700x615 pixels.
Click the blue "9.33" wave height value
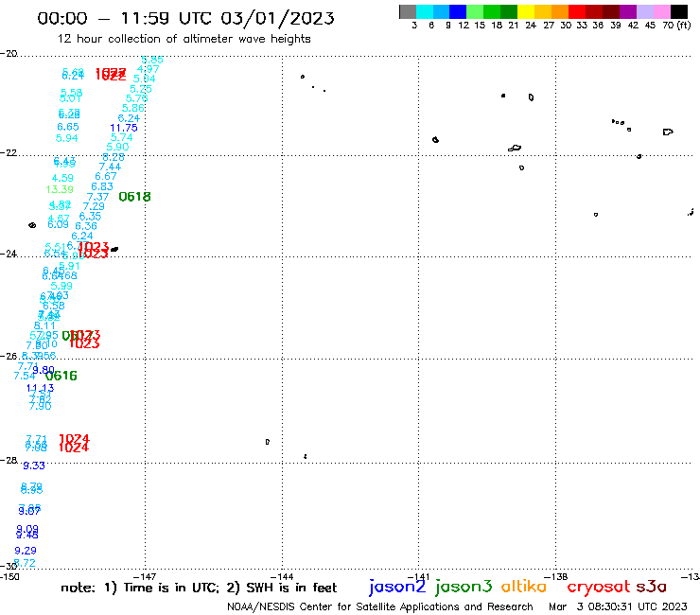34,466
